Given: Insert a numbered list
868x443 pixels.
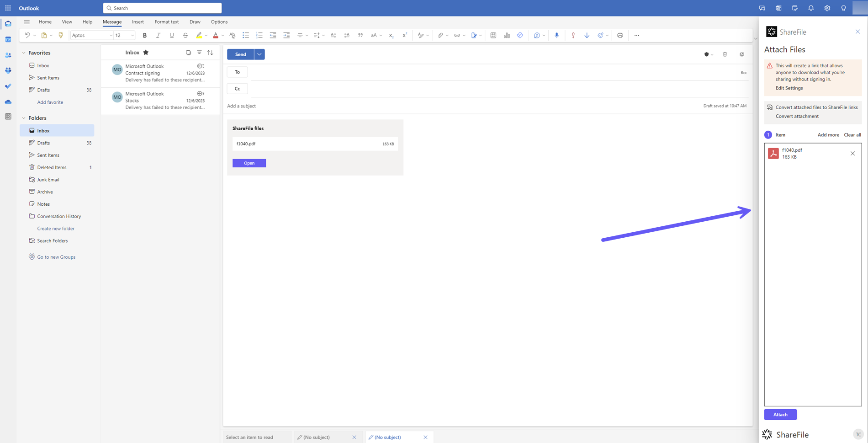Looking at the screenshot, I should pyautogui.click(x=259, y=35).
